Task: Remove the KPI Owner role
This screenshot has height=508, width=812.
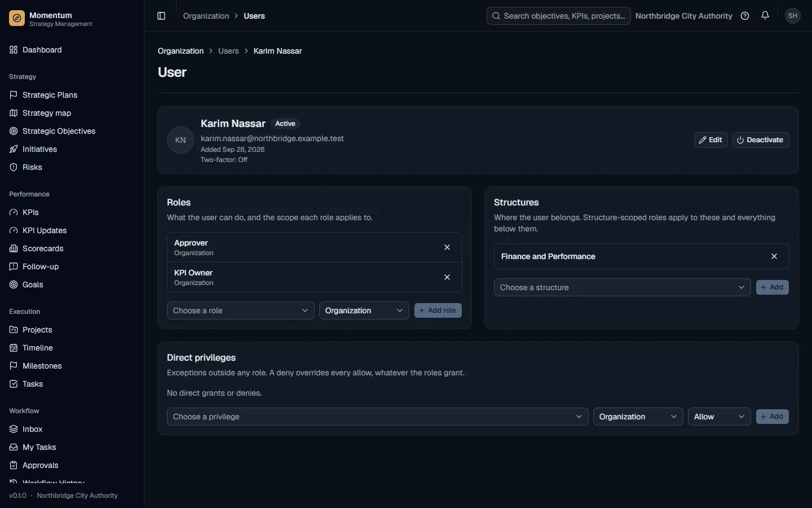Action: coord(447,277)
